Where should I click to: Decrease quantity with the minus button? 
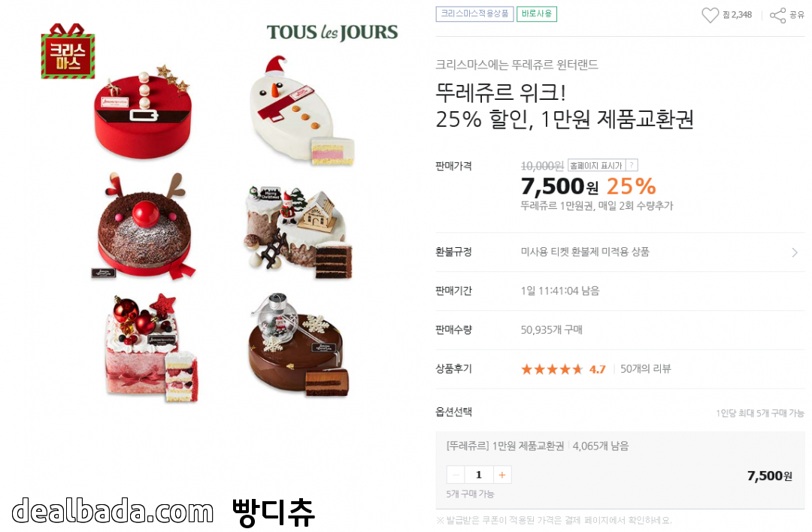tap(456, 475)
